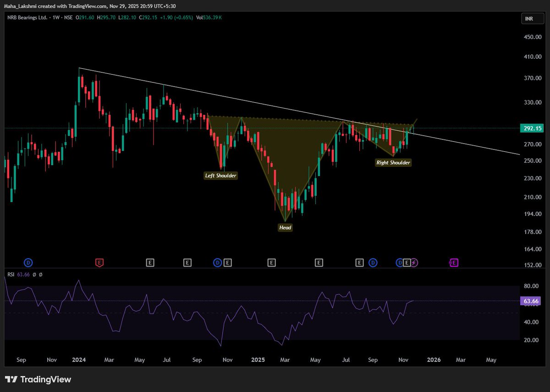Screen dimensions: 550x392
Task: Click the 330.00 price axis label
Action: [x=532, y=103]
